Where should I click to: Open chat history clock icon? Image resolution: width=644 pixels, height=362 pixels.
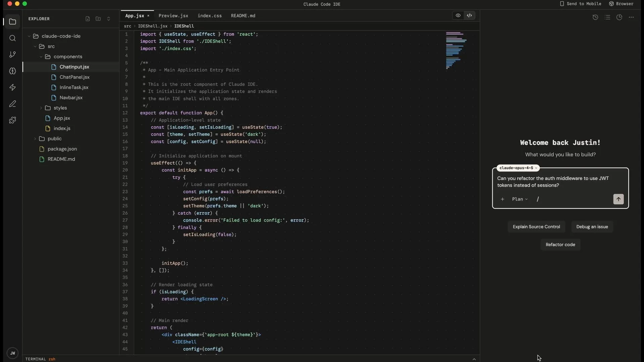pyautogui.click(x=595, y=17)
